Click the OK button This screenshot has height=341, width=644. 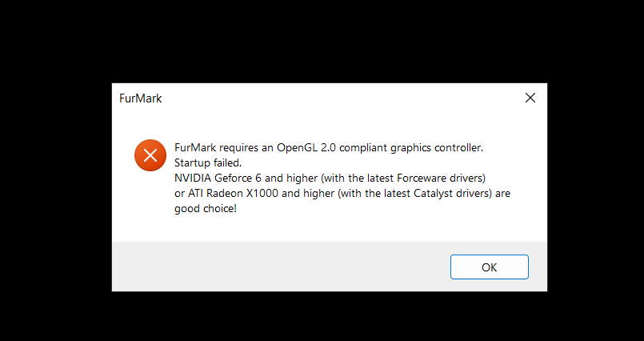[x=489, y=267]
